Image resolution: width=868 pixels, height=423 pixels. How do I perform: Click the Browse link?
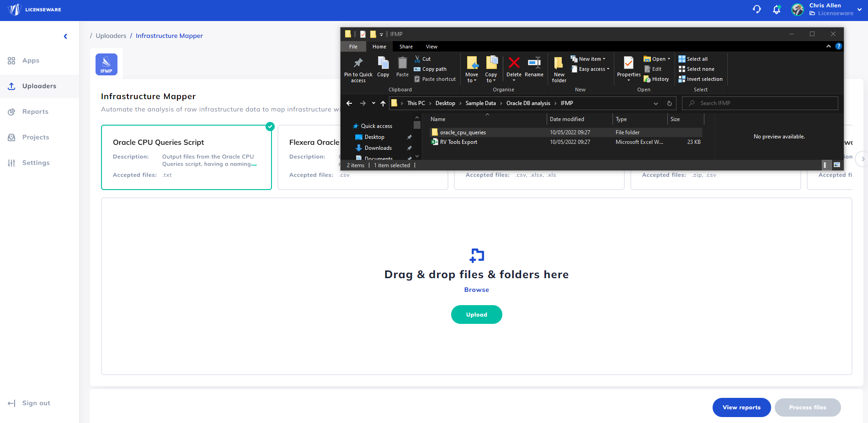[x=477, y=290]
